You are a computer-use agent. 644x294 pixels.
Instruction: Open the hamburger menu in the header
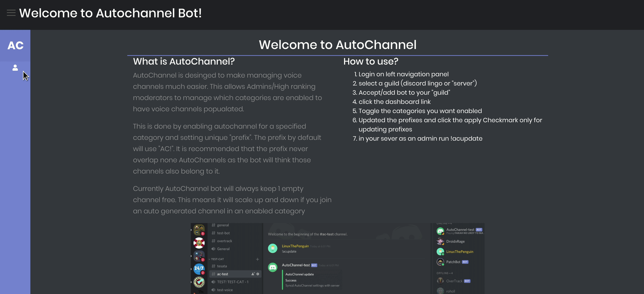click(x=11, y=13)
